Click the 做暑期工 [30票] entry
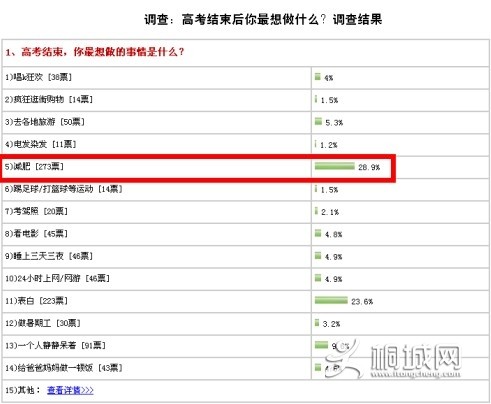 click(43, 323)
